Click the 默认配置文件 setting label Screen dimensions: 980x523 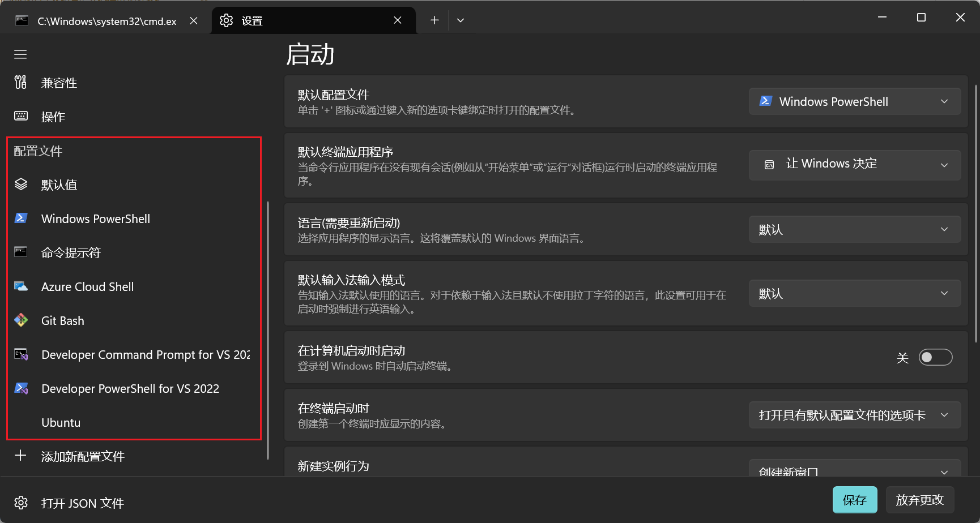(x=334, y=95)
